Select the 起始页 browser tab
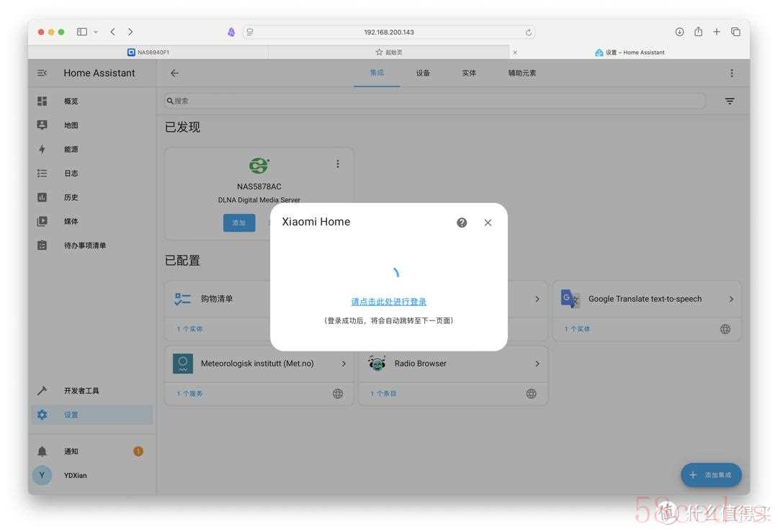Viewport: 778px width, 532px height. (x=388, y=52)
